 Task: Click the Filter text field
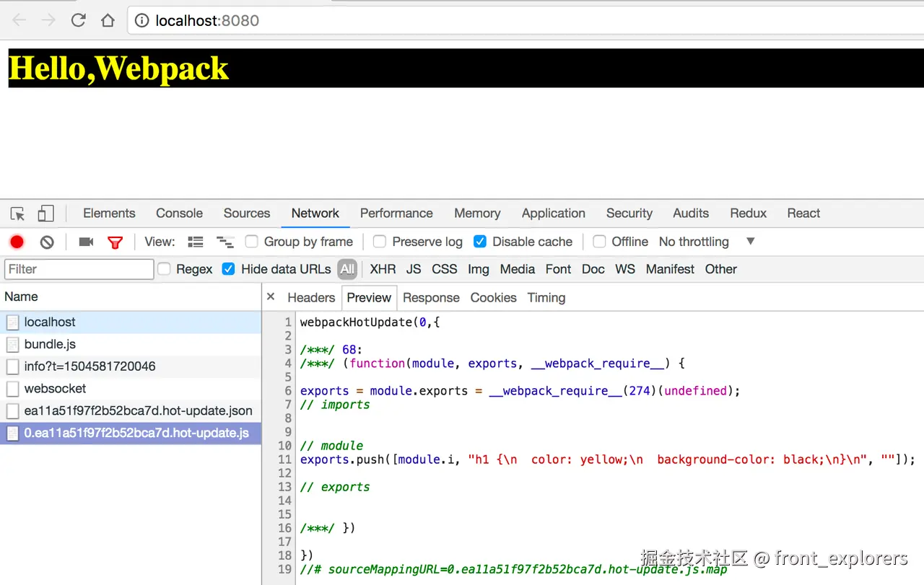tap(79, 269)
